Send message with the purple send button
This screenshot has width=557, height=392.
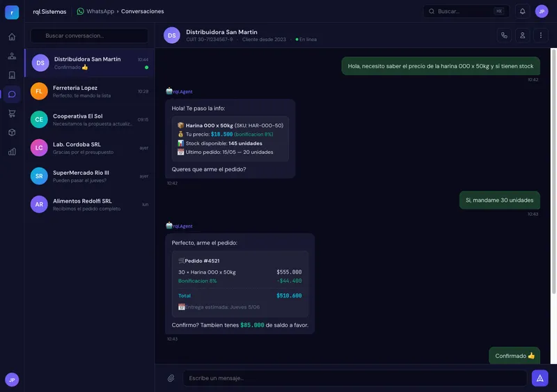(x=540, y=378)
